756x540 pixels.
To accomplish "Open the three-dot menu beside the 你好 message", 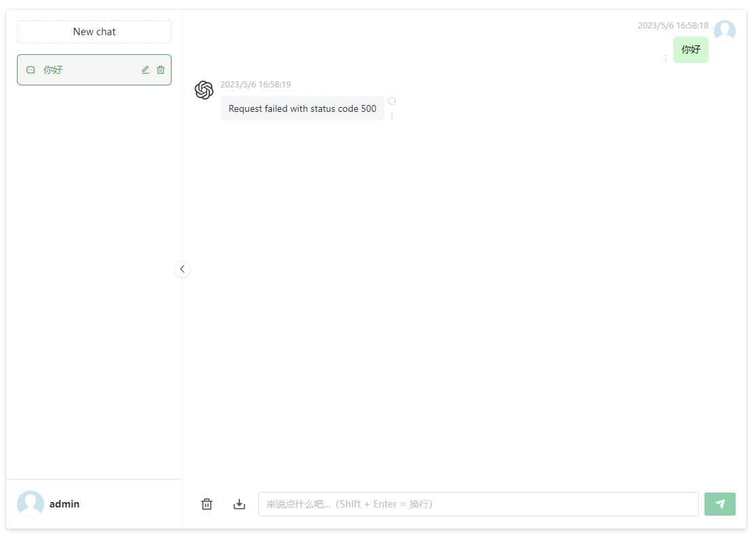I will [x=665, y=58].
